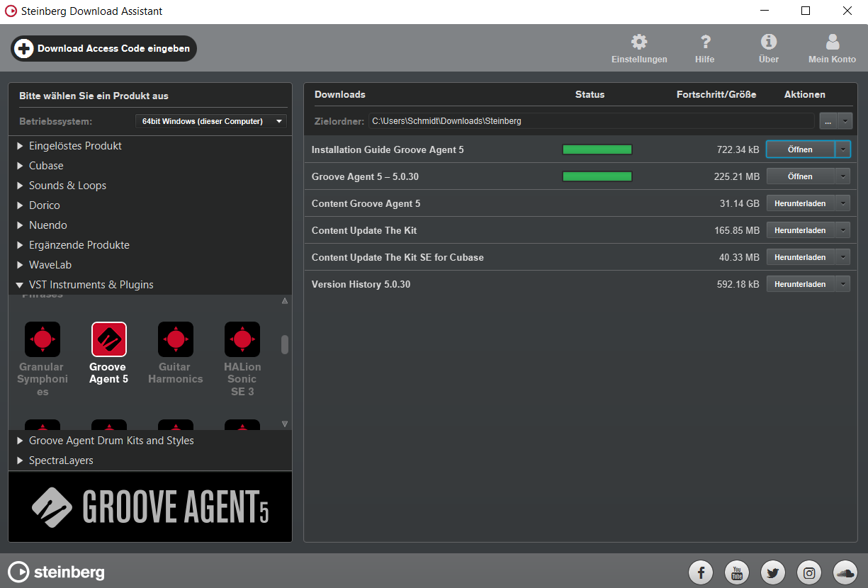Screen dimensions: 868x588
Task: Click the Aktionen column header
Action: (805, 94)
